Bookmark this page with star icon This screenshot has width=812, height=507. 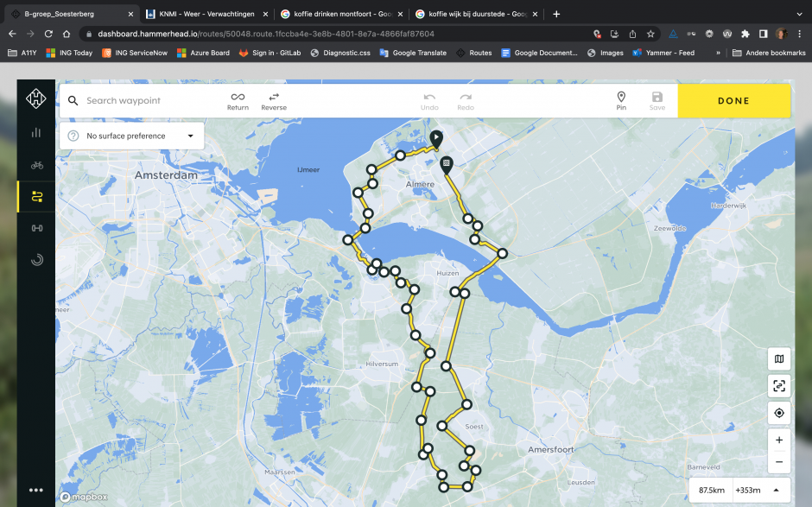650,34
